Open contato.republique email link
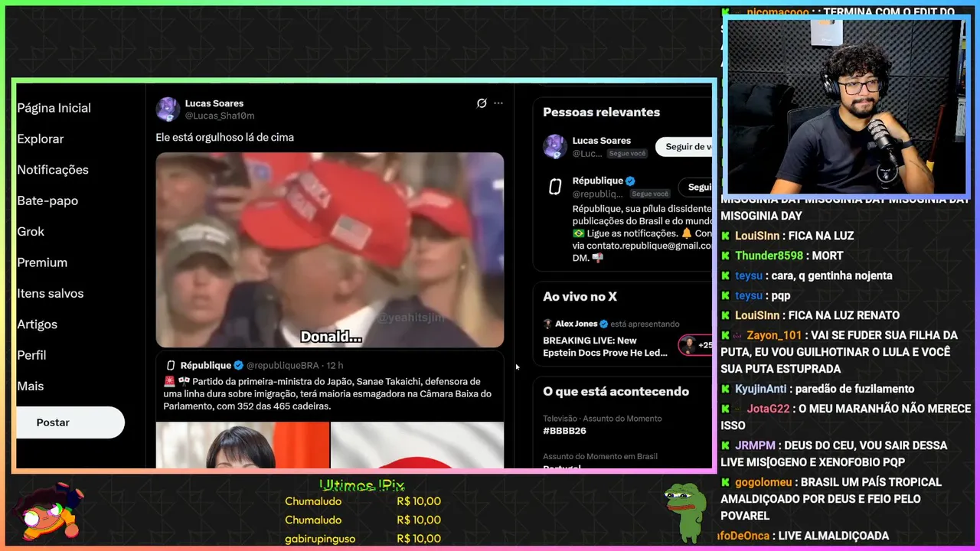The height and width of the screenshot is (551, 980). click(x=649, y=246)
